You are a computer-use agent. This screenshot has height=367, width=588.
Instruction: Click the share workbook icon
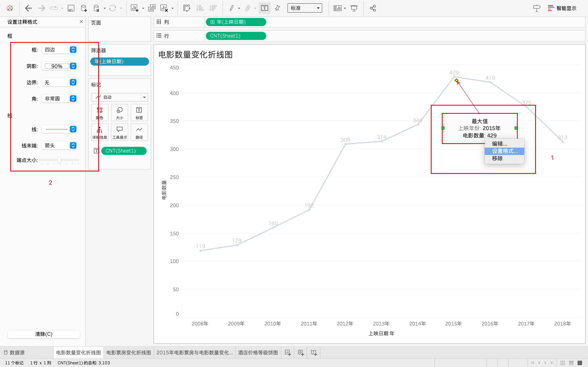(372, 8)
